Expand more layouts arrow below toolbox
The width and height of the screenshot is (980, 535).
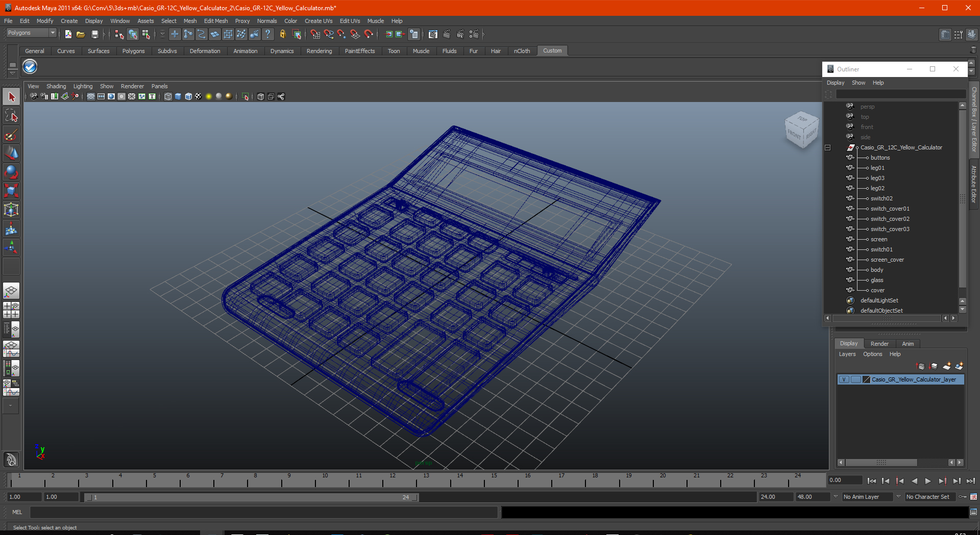click(11, 406)
